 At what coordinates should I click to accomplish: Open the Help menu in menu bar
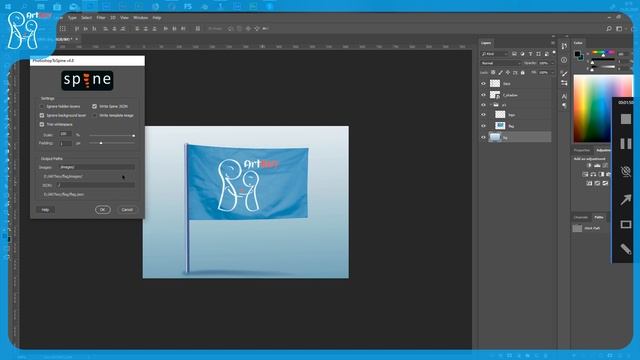tap(157, 18)
